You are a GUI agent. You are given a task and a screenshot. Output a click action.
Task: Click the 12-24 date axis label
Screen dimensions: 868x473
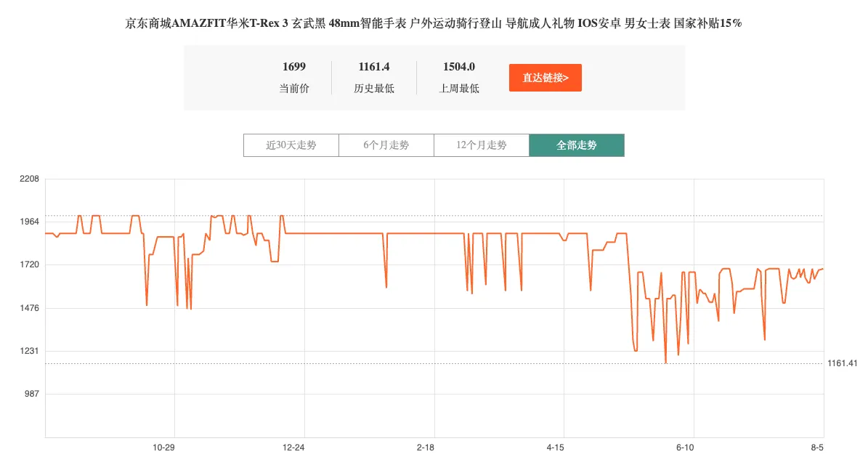[x=293, y=448]
